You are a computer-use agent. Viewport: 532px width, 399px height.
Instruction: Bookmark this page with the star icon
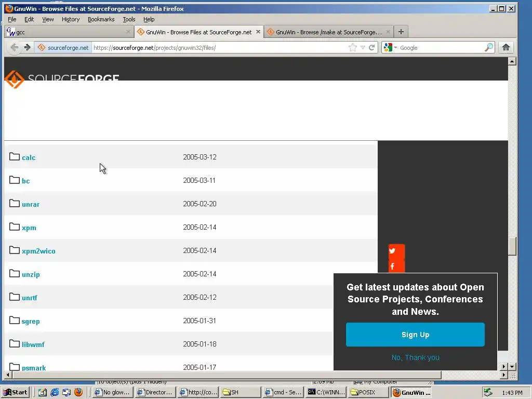353,47
